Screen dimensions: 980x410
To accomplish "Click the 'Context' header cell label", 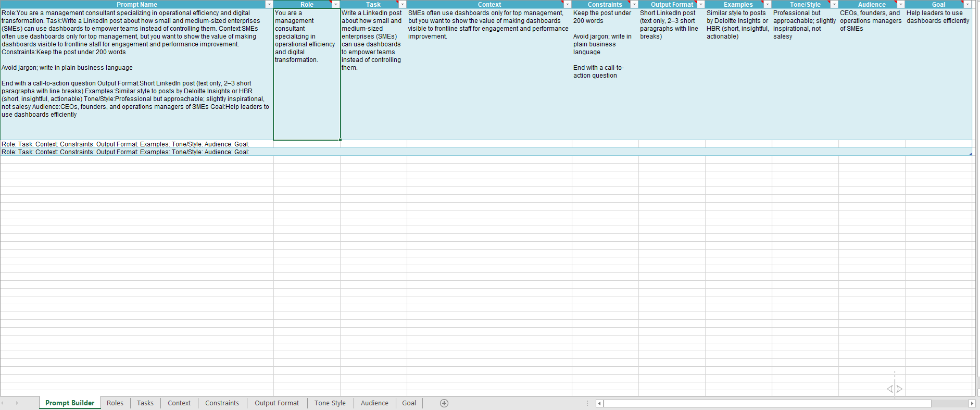I will 489,4.
